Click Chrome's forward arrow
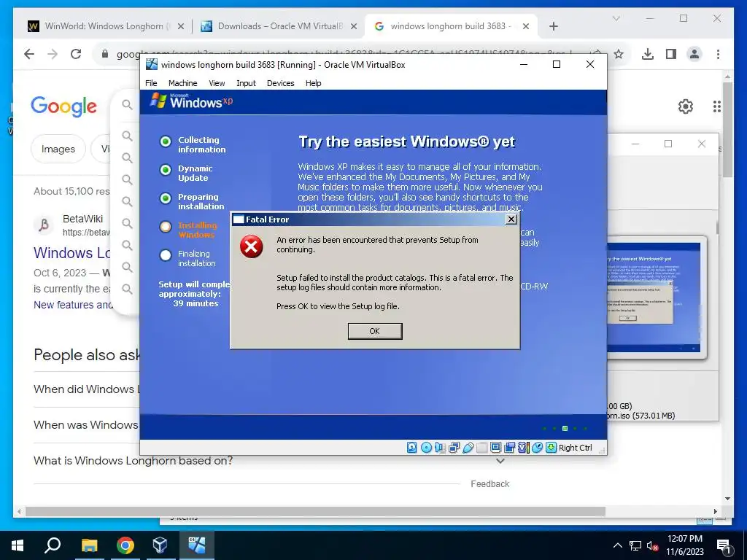Viewport: 747px width, 560px height. [53, 54]
